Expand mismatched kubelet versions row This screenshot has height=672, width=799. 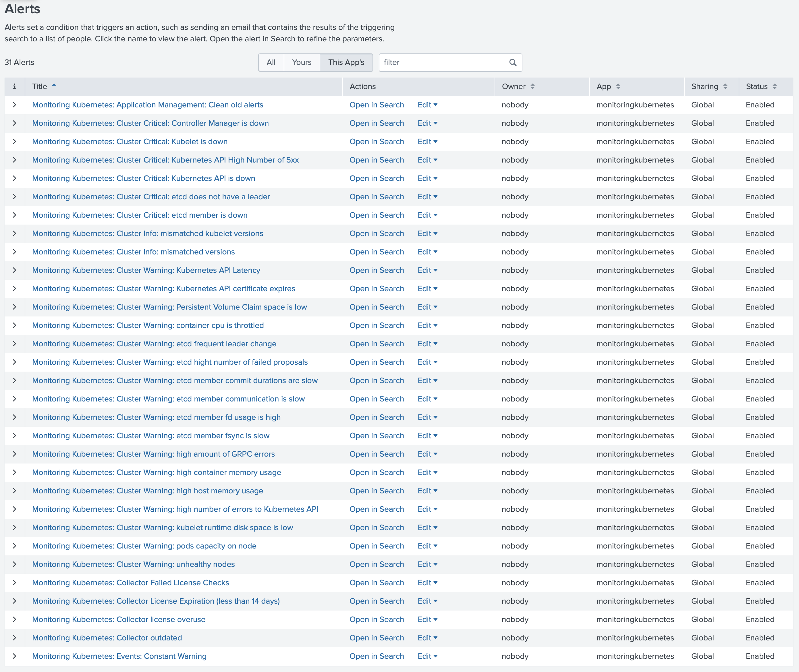14,233
